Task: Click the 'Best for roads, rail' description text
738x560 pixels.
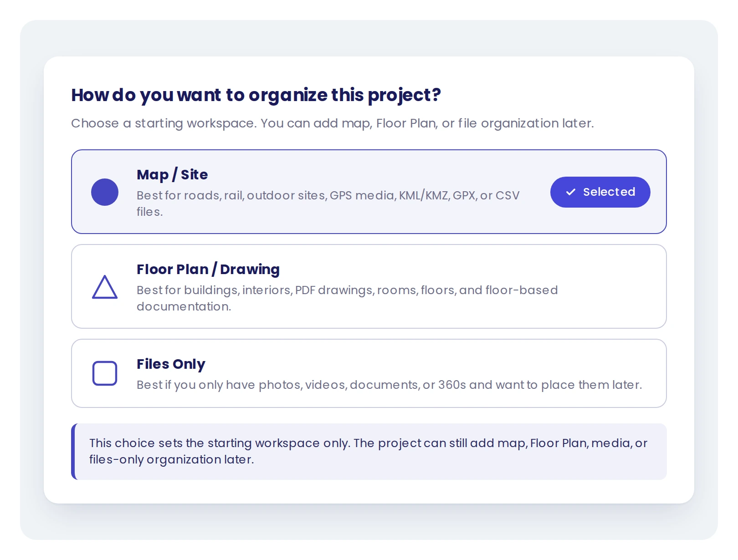Action: [328, 204]
